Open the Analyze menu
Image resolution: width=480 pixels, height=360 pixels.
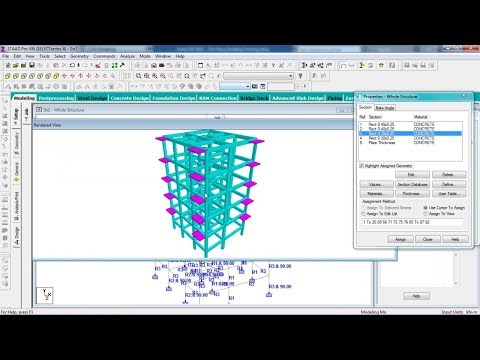point(127,56)
